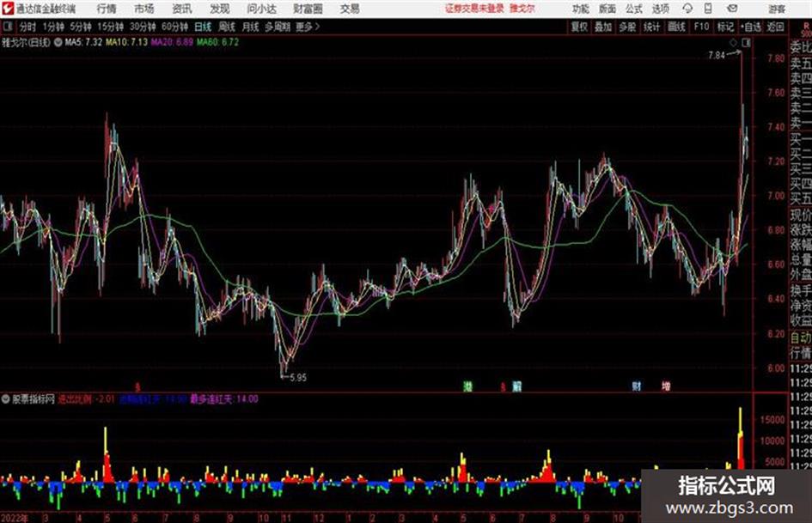Click the 叠加 overlay toolbar button
812x523 pixels.
coord(603,27)
